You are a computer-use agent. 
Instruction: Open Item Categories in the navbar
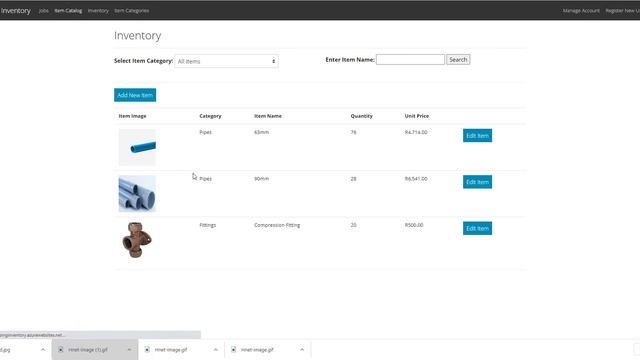point(131,11)
